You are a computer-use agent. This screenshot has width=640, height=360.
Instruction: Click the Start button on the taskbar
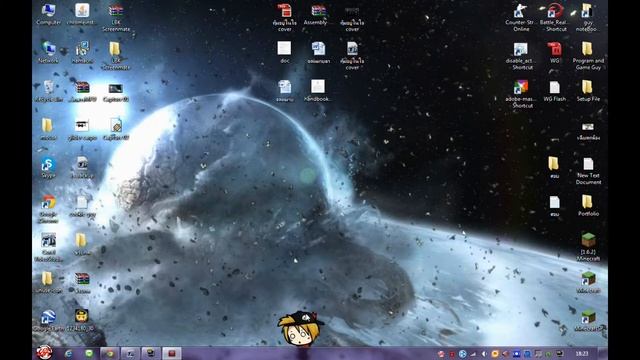click(44, 352)
